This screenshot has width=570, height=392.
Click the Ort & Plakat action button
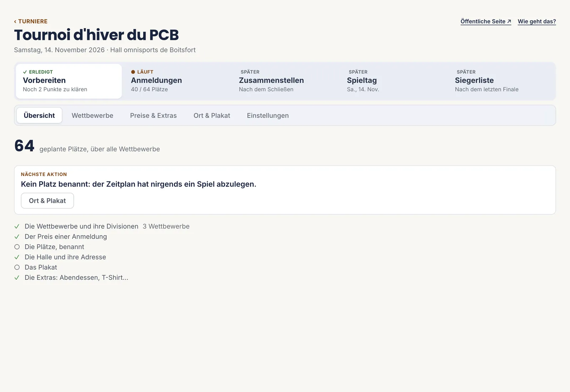click(47, 201)
